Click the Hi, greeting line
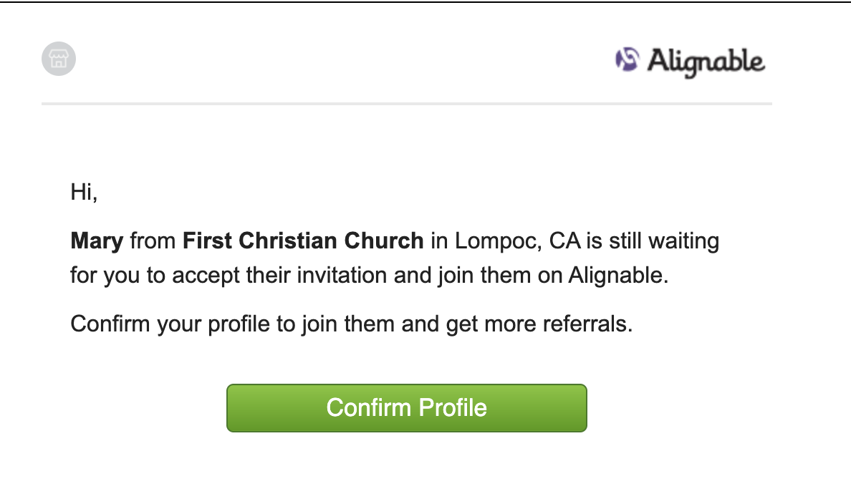Viewport: 851px width, 504px height. 84,192
